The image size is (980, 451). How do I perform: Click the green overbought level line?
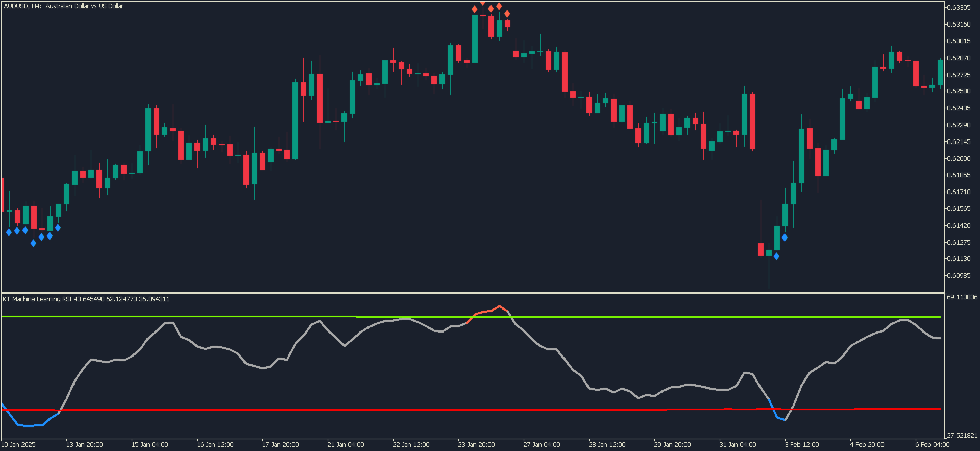pyautogui.click(x=471, y=317)
